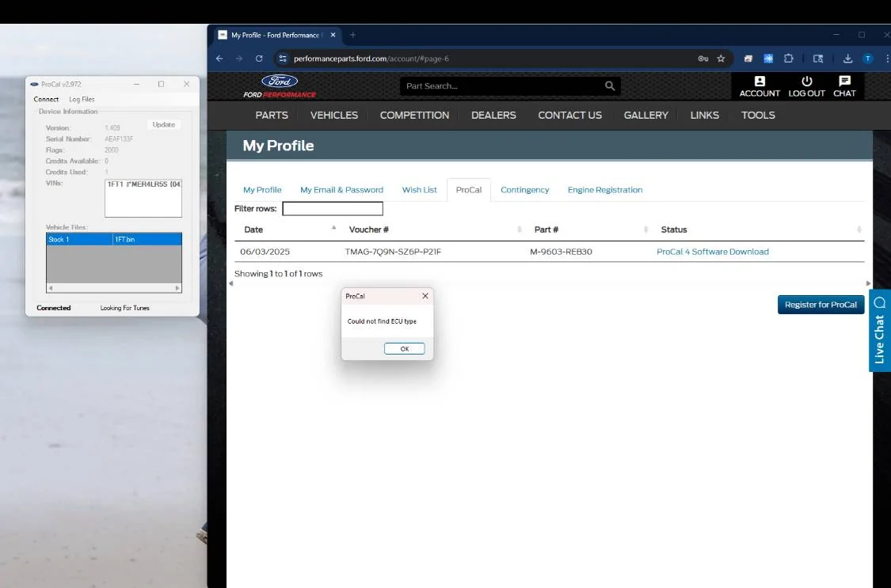Click the password key icon in address bar
The width and height of the screenshot is (891, 588).
click(x=703, y=59)
